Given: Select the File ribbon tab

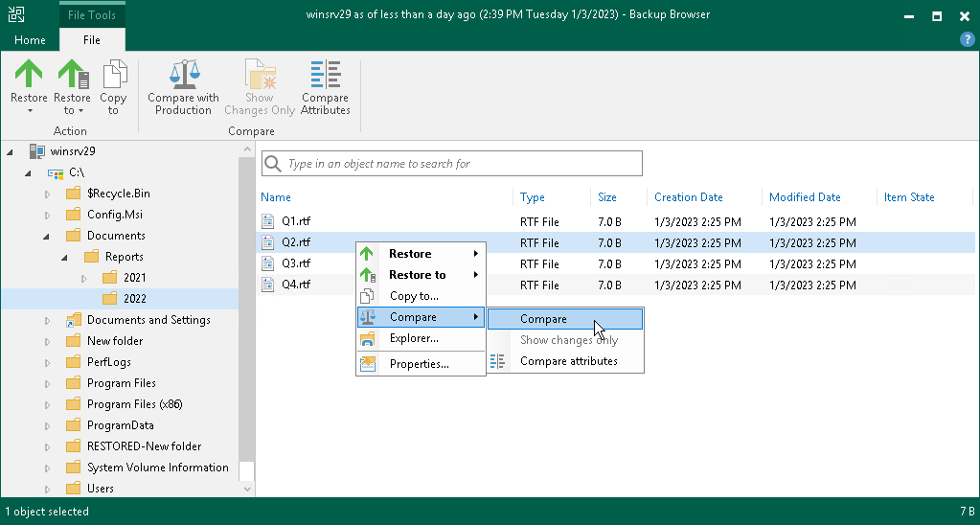Looking at the screenshot, I should (92, 40).
